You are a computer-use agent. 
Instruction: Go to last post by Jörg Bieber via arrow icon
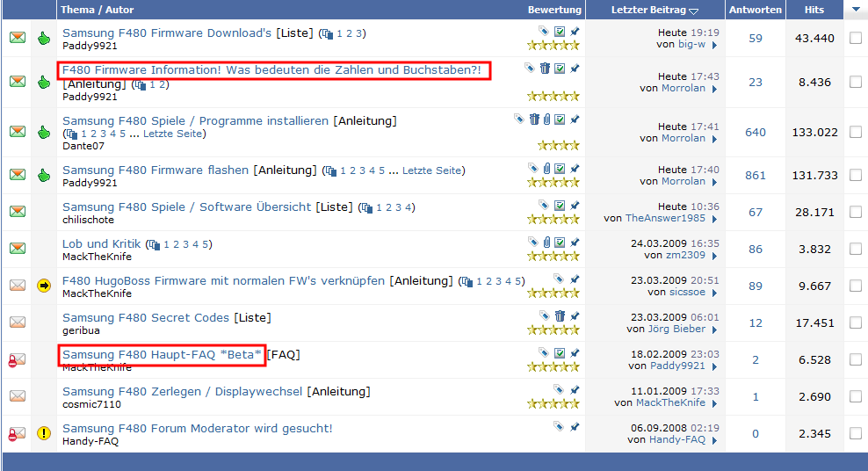click(714, 330)
